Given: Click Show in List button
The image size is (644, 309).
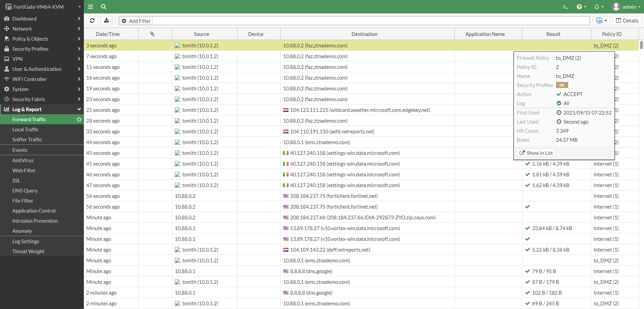Looking at the screenshot, I should (536, 153).
